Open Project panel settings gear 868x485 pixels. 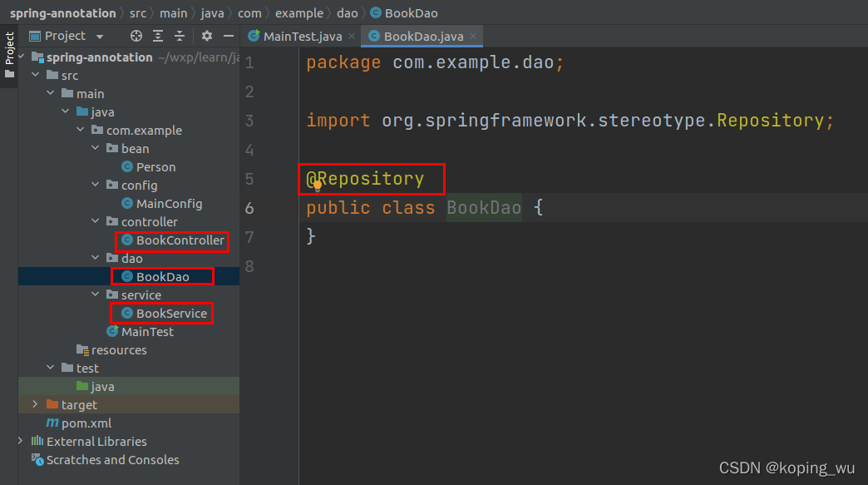(206, 36)
